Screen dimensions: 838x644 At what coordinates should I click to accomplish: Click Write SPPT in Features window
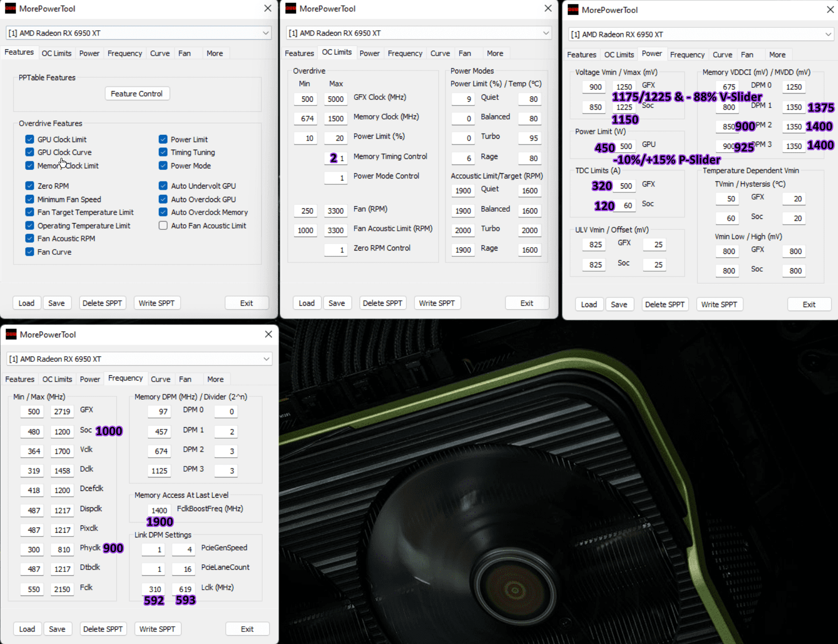pos(157,303)
